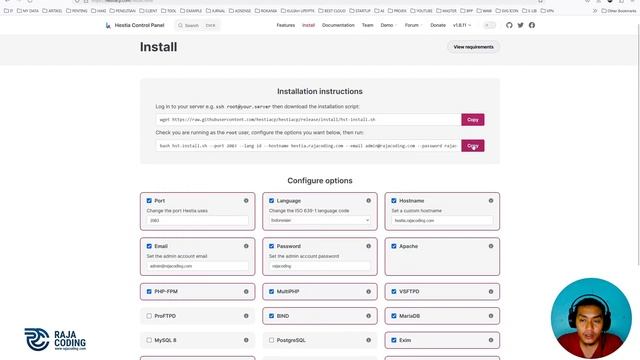Click the info icon on Hostname card
This screenshot has height=360, width=640.
tap(491, 201)
